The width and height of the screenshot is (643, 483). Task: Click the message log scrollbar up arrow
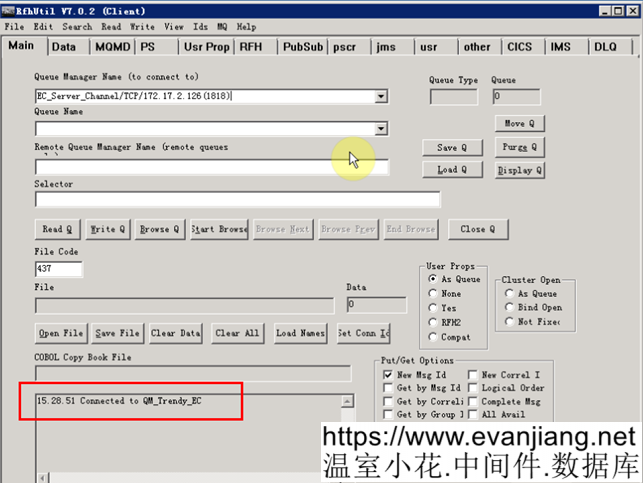click(x=348, y=401)
